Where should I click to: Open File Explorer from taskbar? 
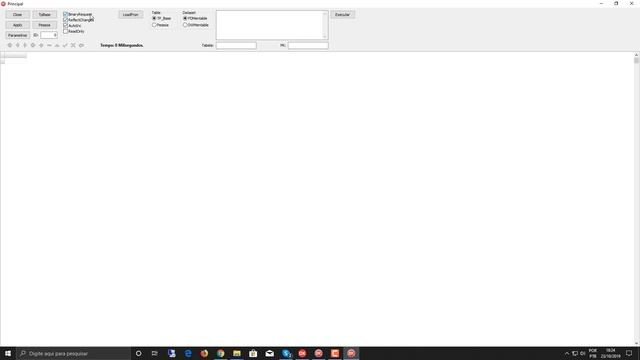pyautogui.click(x=237, y=353)
